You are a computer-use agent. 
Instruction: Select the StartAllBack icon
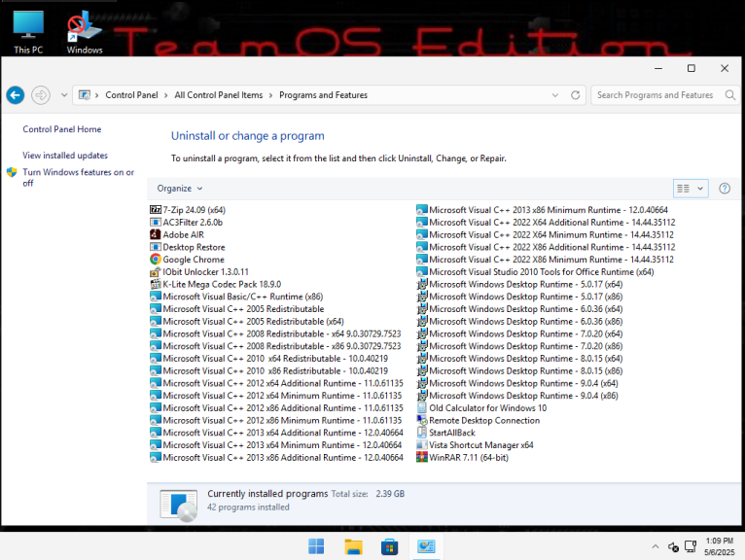click(422, 433)
